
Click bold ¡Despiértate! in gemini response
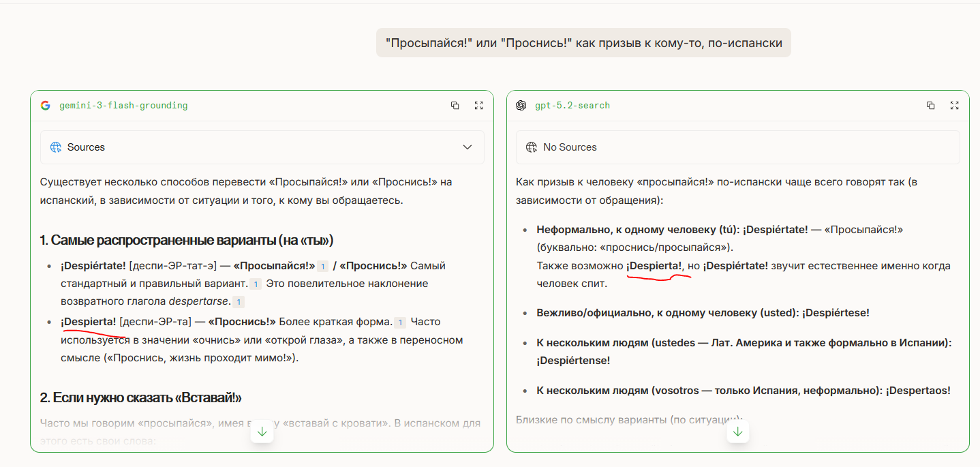tap(93, 265)
